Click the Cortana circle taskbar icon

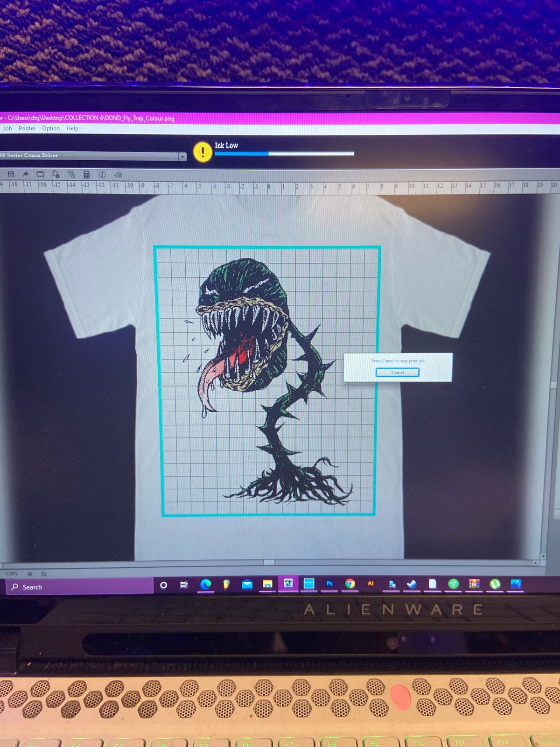(x=163, y=585)
